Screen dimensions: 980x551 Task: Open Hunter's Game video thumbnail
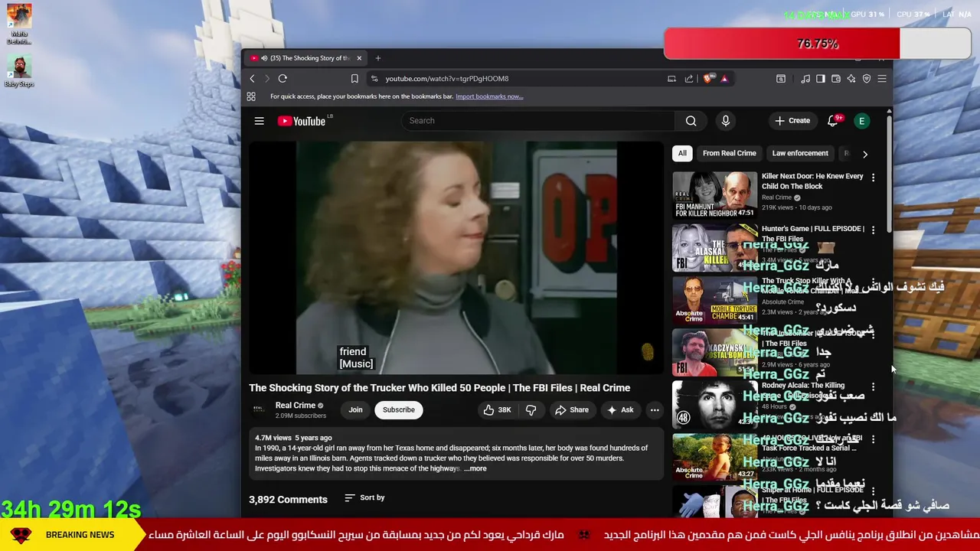714,247
